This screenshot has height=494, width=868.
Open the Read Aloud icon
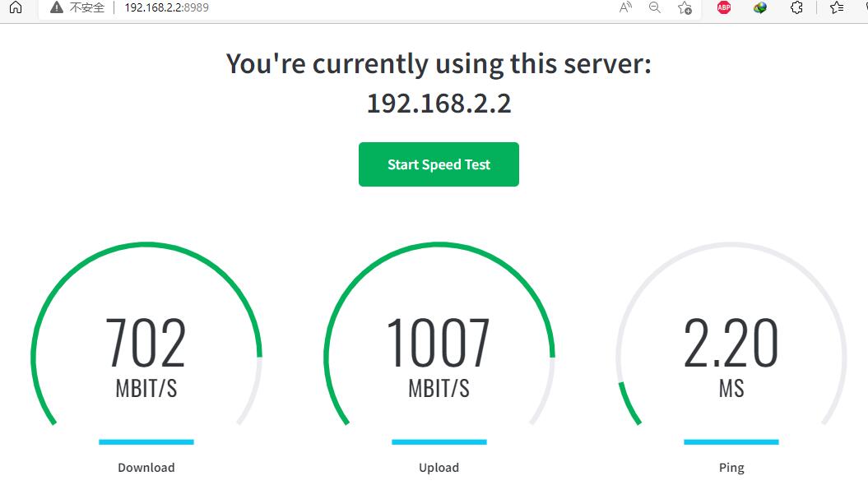click(x=626, y=7)
